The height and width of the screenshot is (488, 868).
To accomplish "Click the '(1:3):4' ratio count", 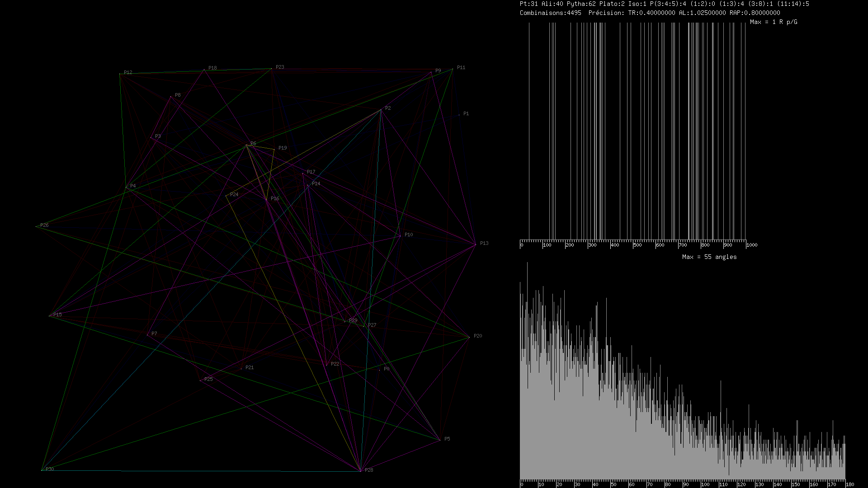I will coord(731,4).
